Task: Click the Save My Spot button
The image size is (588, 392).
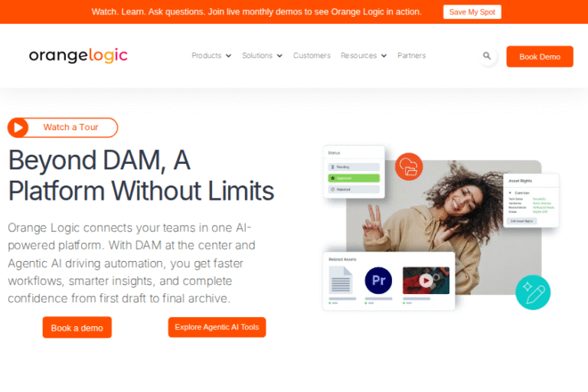Action: (x=472, y=12)
